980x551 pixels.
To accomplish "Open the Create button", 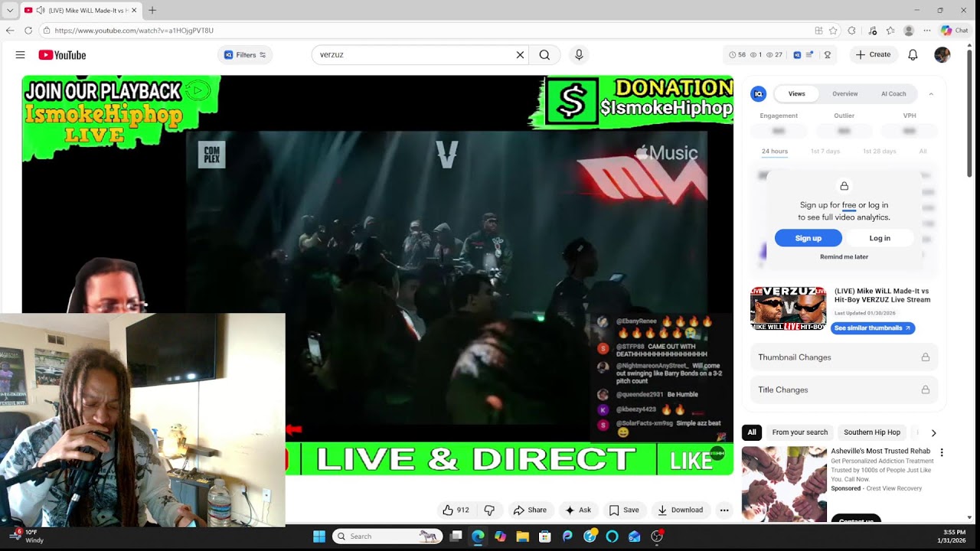I will click(x=873, y=55).
